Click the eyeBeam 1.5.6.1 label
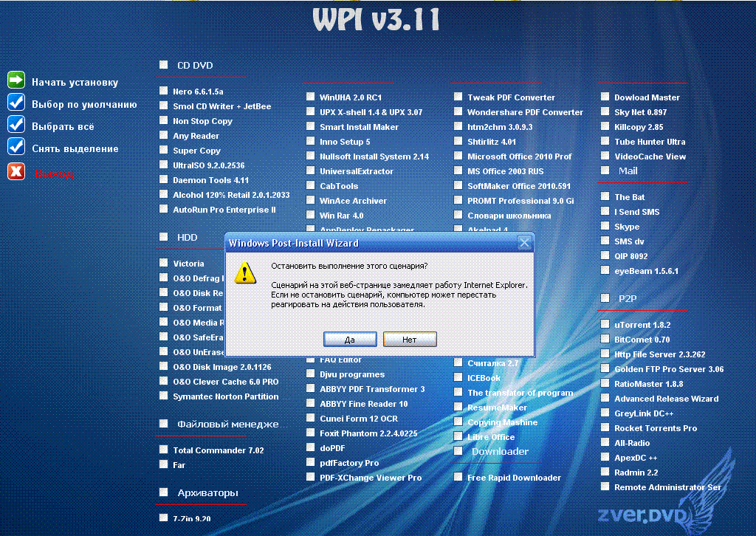 [646, 272]
